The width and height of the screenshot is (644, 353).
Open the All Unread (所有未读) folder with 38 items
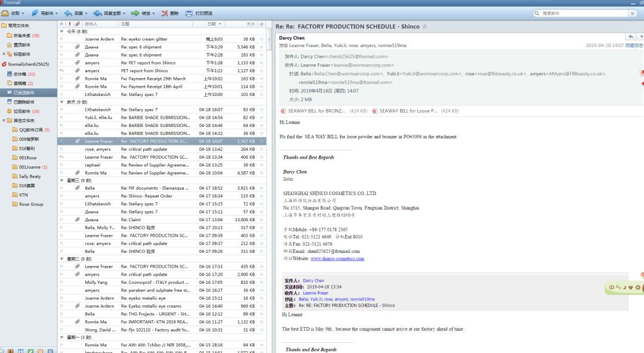(x=23, y=35)
